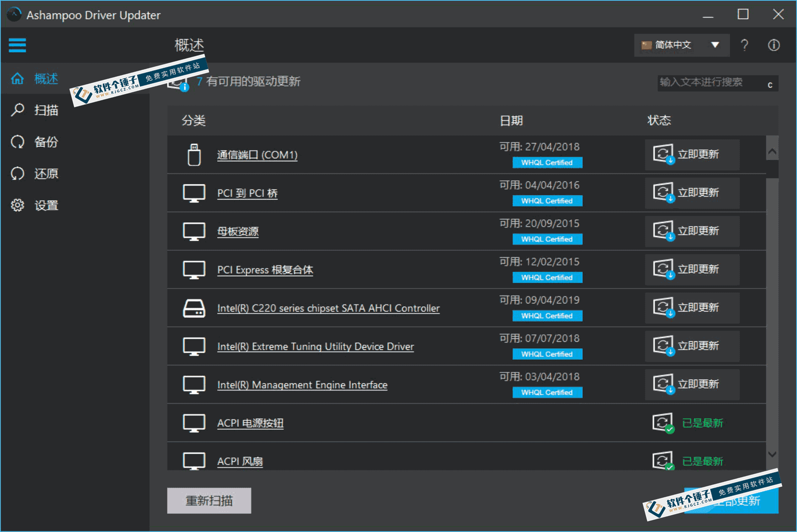Viewport: 797px width, 532px height.
Task: Open the PCI 到 PCI 桥 link
Action: pyautogui.click(x=247, y=194)
